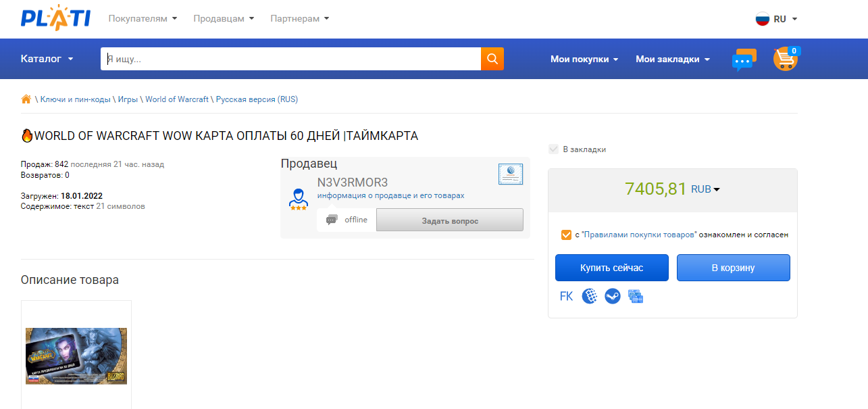Click the 'Задать вопрос' button
The width and height of the screenshot is (868, 409).
click(450, 220)
